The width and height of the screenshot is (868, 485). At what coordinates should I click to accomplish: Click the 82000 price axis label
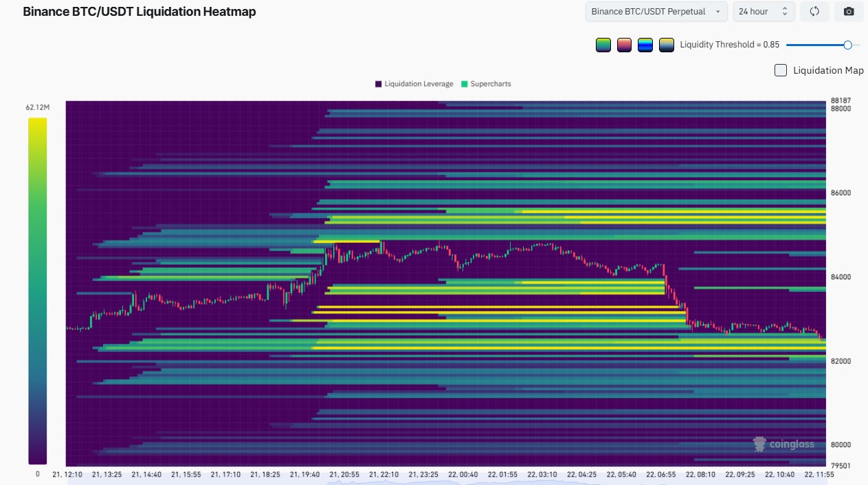point(841,361)
